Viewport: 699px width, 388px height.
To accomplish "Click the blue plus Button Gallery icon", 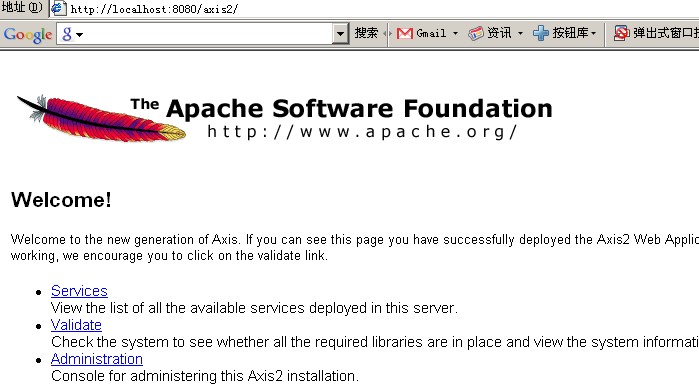I will pyautogui.click(x=541, y=33).
